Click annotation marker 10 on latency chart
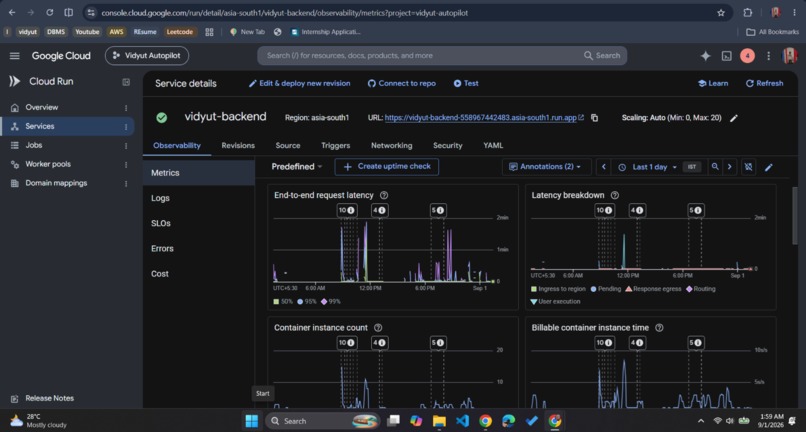The width and height of the screenshot is (806, 432). pyautogui.click(x=347, y=210)
